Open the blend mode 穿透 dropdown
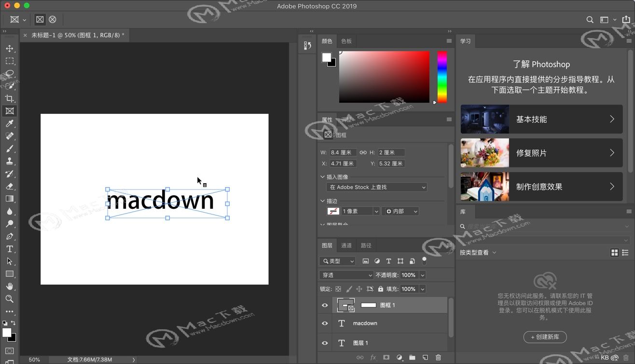Image resolution: width=635 pixels, height=364 pixels. point(346,275)
